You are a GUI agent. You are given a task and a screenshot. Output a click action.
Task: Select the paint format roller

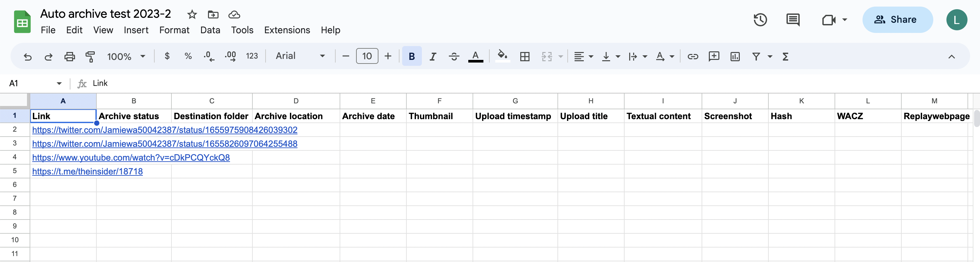tap(90, 57)
